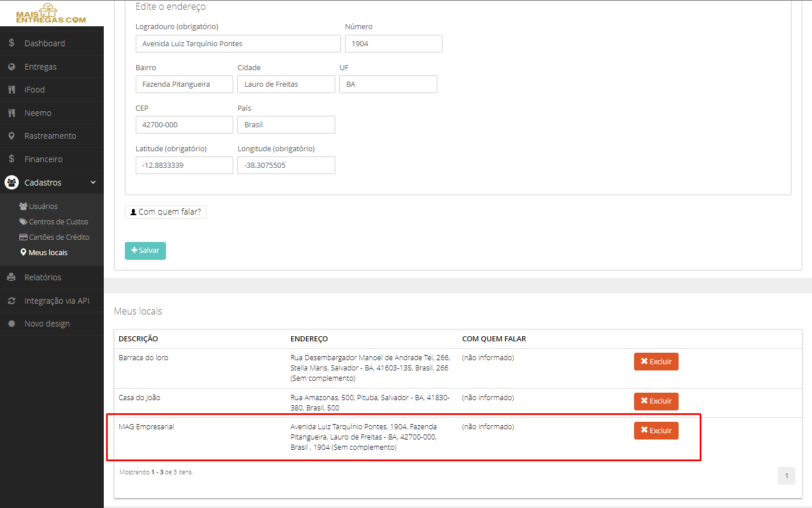This screenshot has width=812, height=508.
Task: Click the Bairro input field
Action: pos(184,84)
